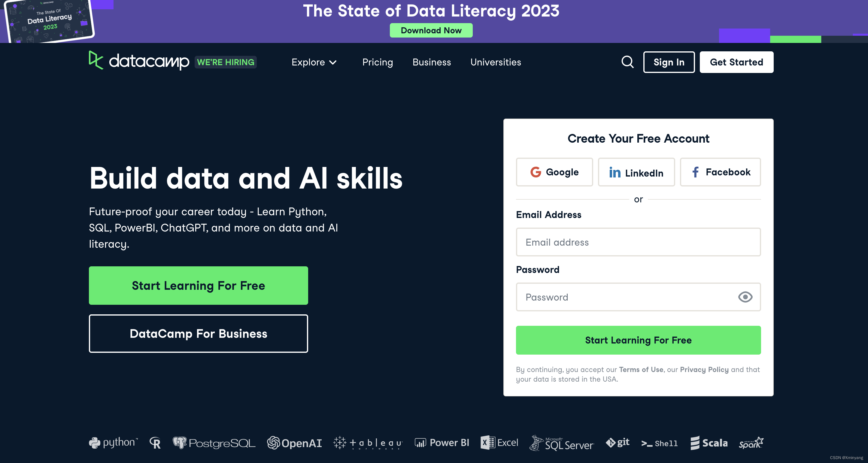Toggle password visibility eye icon
The height and width of the screenshot is (463, 868).
point(745,297)
